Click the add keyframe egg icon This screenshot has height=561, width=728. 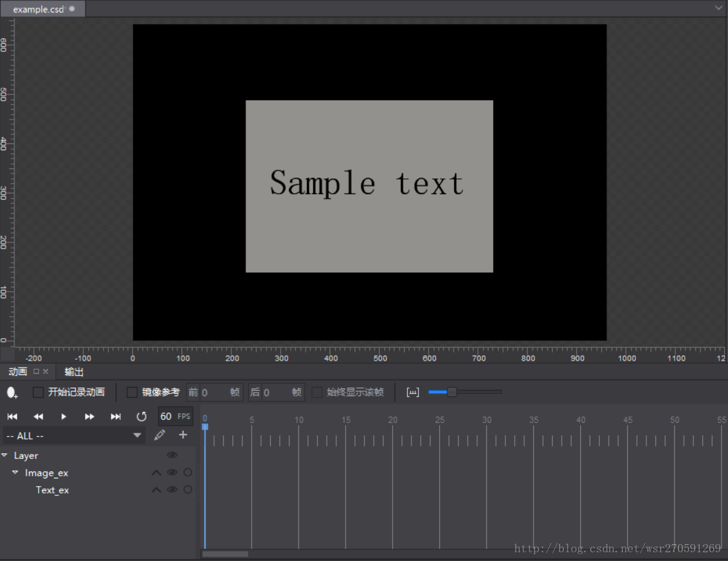[x=12, y=393]
